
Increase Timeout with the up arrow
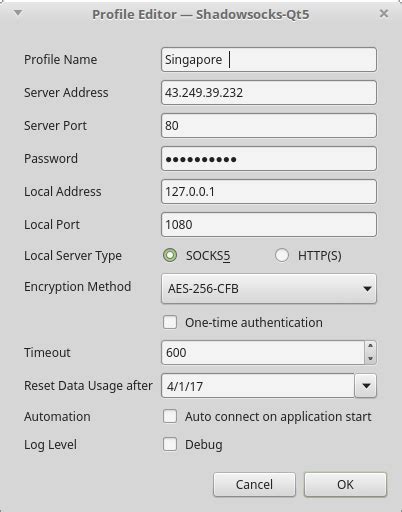(x=370, y=346)
